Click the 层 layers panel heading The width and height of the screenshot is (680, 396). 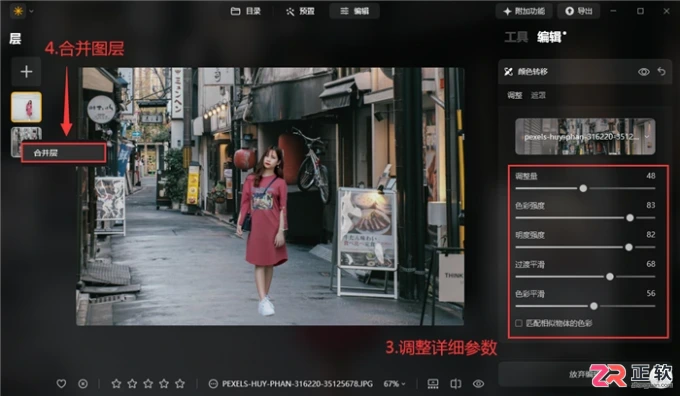pos(15,39)
